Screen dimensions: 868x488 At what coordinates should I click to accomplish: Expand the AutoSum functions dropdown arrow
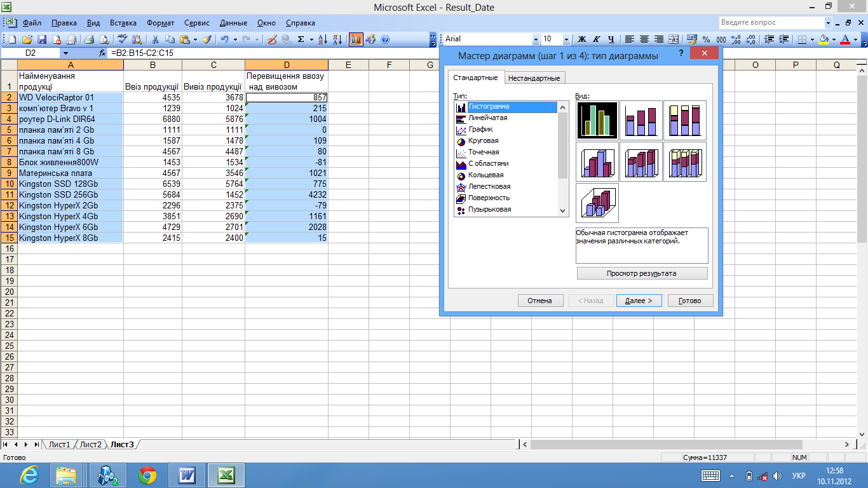click(x=311, y=39)
